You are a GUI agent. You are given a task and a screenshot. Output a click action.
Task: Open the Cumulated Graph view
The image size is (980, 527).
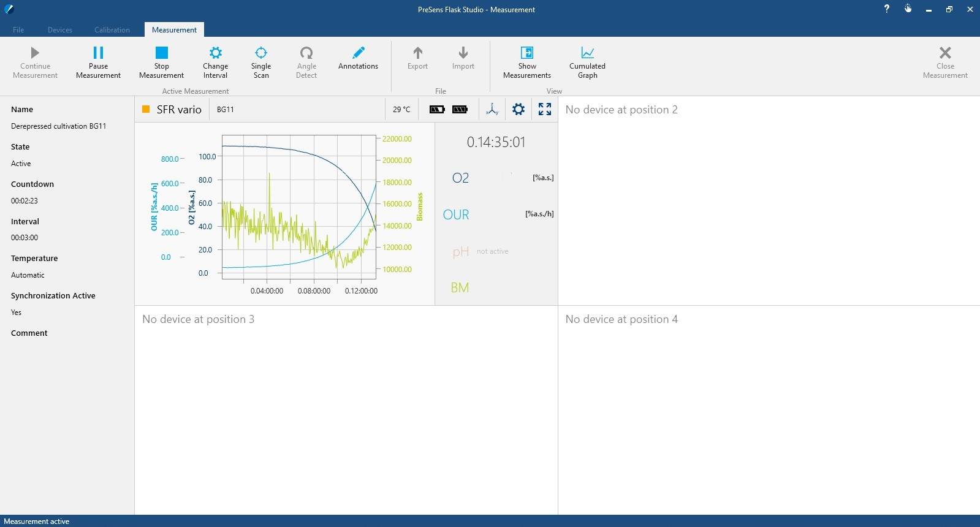click(587, 62)
